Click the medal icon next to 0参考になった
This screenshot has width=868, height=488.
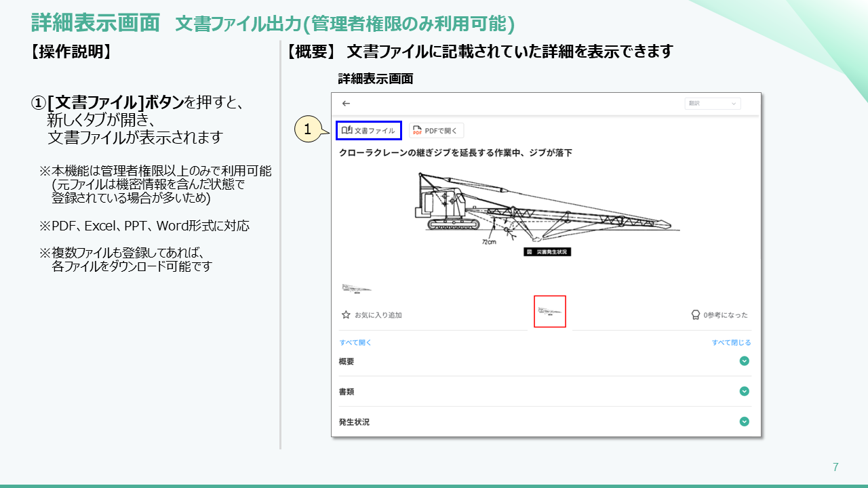[695, 314]
